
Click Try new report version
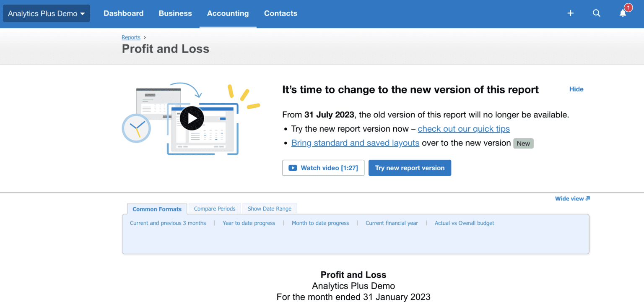pos(410,168)
